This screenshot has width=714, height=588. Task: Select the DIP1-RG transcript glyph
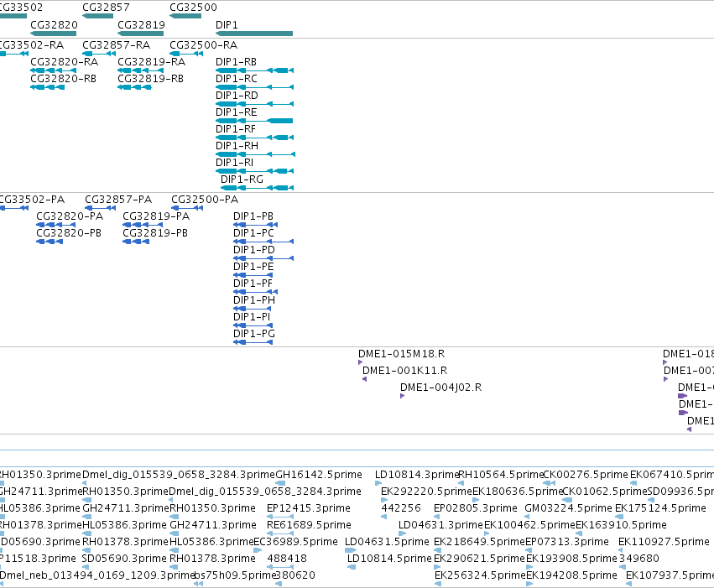tap(258, 189)
